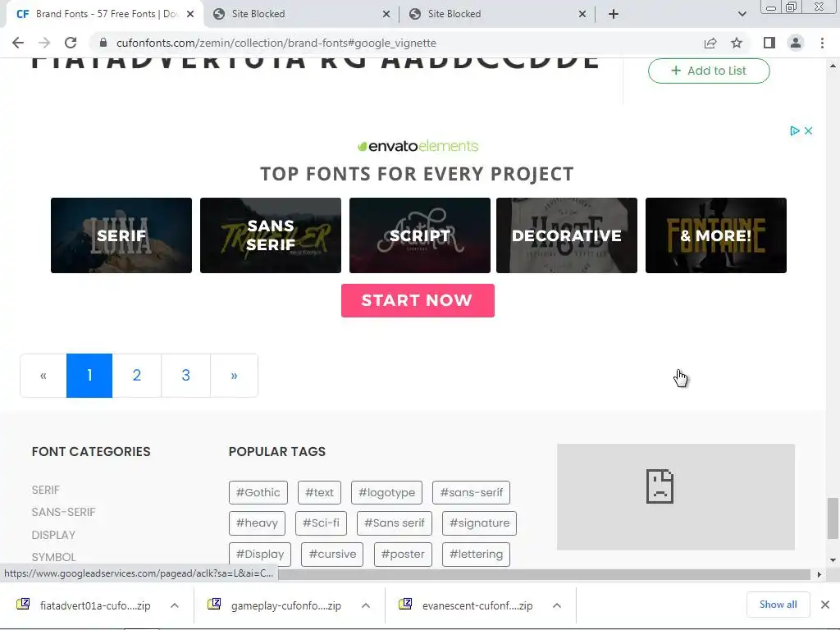Select the #Sans serif tag

coord(395,523)
